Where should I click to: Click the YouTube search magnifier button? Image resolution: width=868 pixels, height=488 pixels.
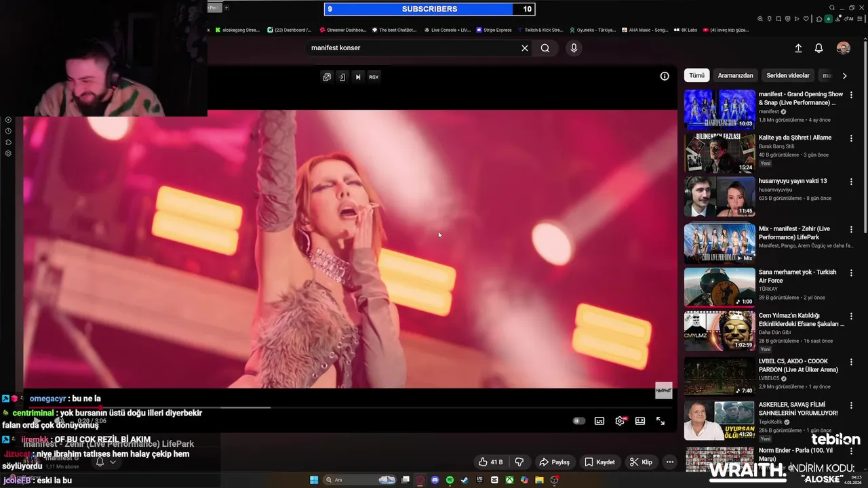pos(545,48)
